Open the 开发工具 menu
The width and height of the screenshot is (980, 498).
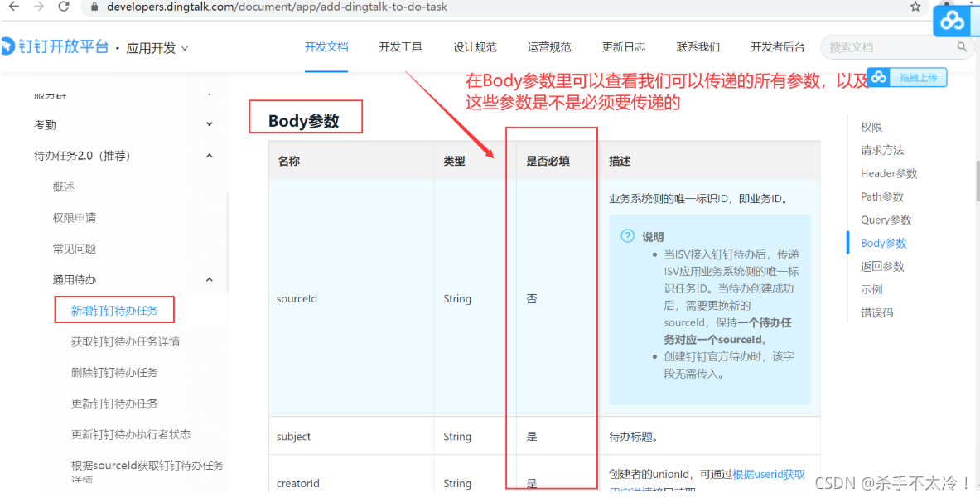click(x=401, y=47)
